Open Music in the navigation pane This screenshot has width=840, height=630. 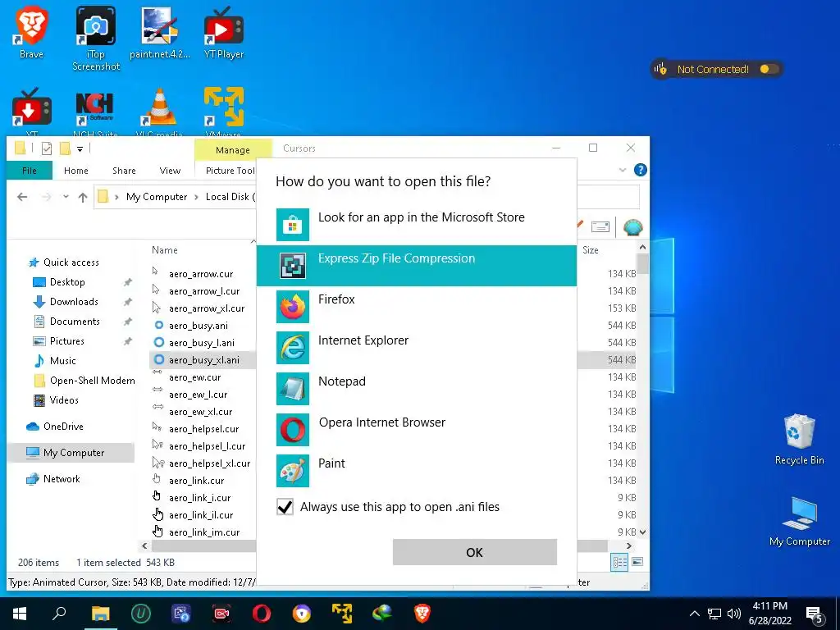[x=62, y=361]
